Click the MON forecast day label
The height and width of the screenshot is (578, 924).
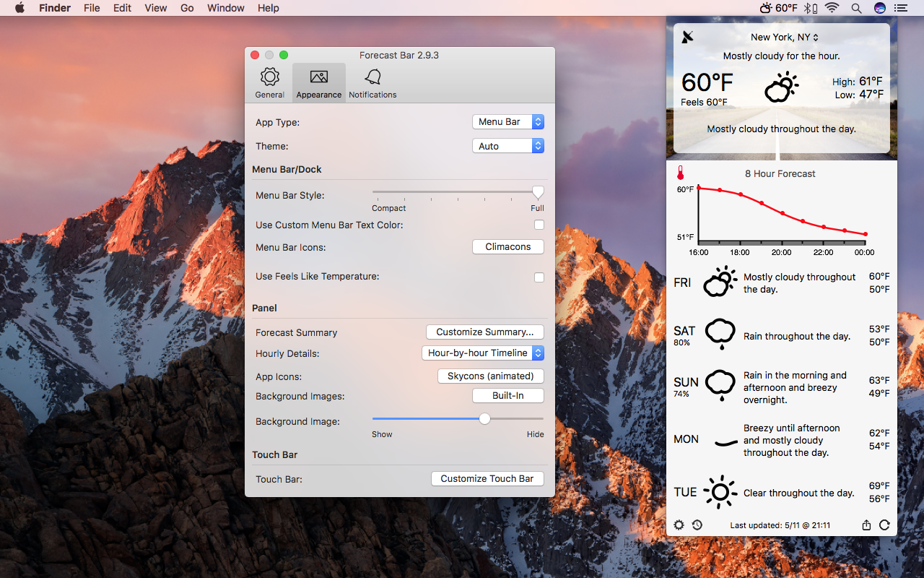point(686,439)
